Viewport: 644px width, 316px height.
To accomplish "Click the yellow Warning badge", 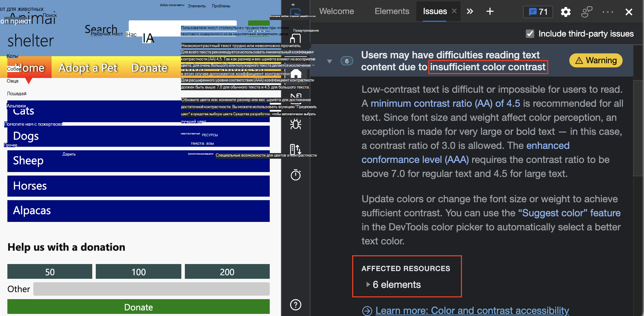I will point(596,60).
